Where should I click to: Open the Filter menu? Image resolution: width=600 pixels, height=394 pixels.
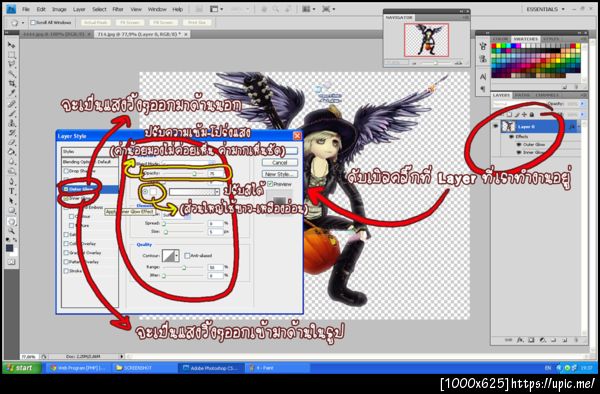click(x=118, y=9)
